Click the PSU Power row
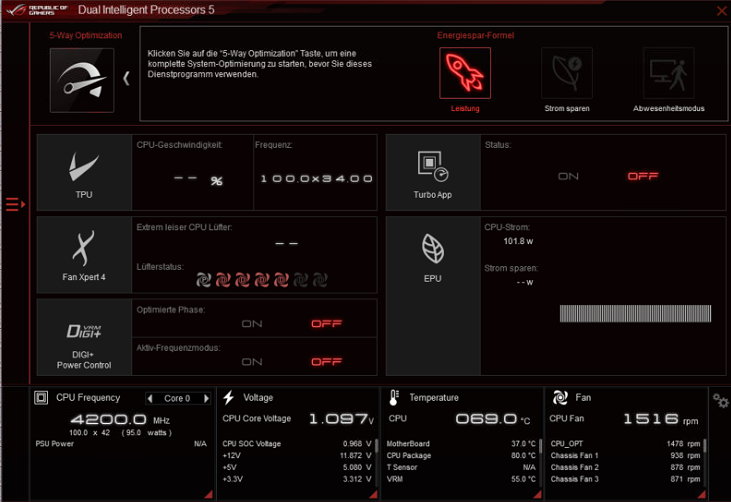731x502 pixels. coord(121,444)
